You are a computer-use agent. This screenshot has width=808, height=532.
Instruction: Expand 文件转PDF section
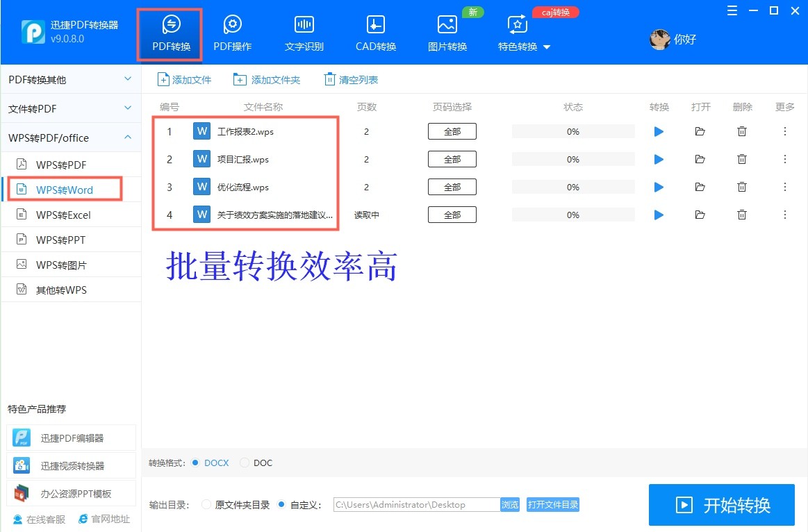coord(71,108)
